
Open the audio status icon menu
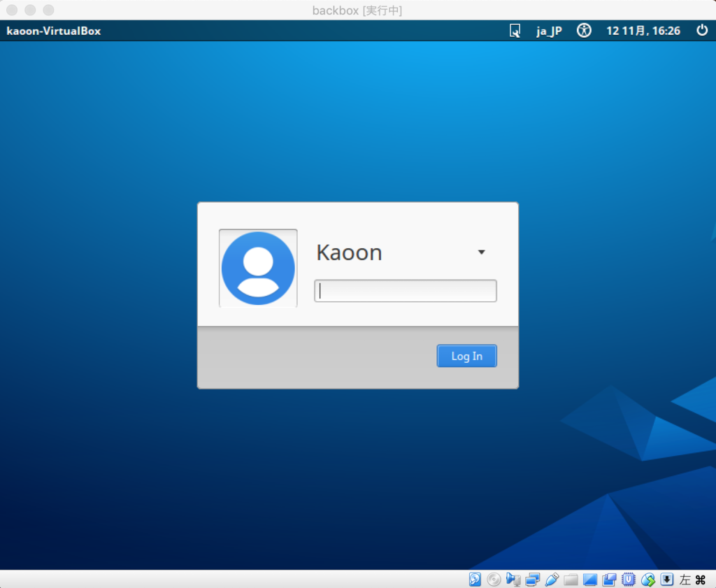coord(513,580)
